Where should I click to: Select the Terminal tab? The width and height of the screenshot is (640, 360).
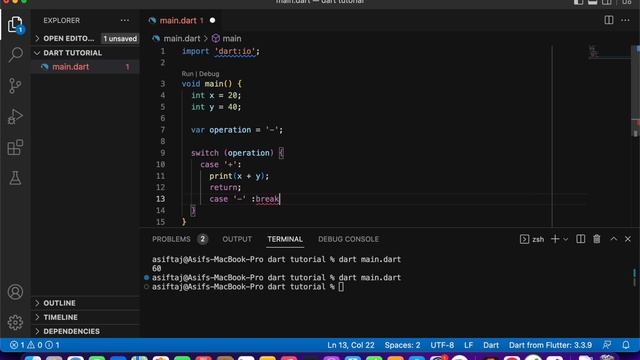click(285, 239)
